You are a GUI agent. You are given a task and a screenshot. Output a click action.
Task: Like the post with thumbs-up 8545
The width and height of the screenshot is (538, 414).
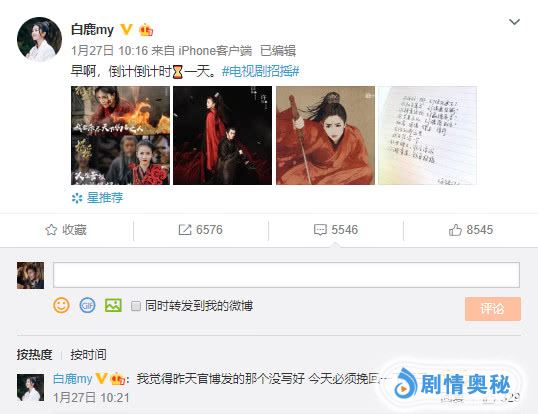455,230
